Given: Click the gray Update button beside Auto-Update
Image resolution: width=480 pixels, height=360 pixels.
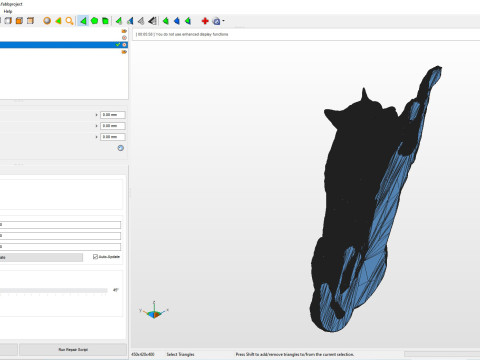Looking at the screenshot, I should [41, 257].
